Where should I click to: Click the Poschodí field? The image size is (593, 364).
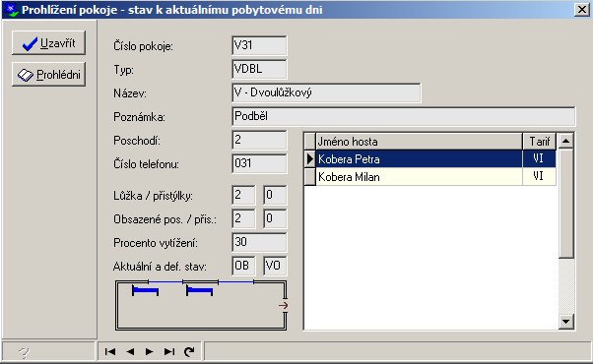tap(259, 140)
